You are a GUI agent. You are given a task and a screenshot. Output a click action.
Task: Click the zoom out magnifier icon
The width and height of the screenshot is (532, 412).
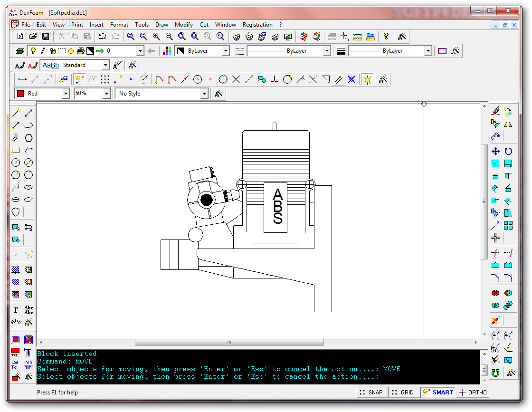click(x=169, y=36)
